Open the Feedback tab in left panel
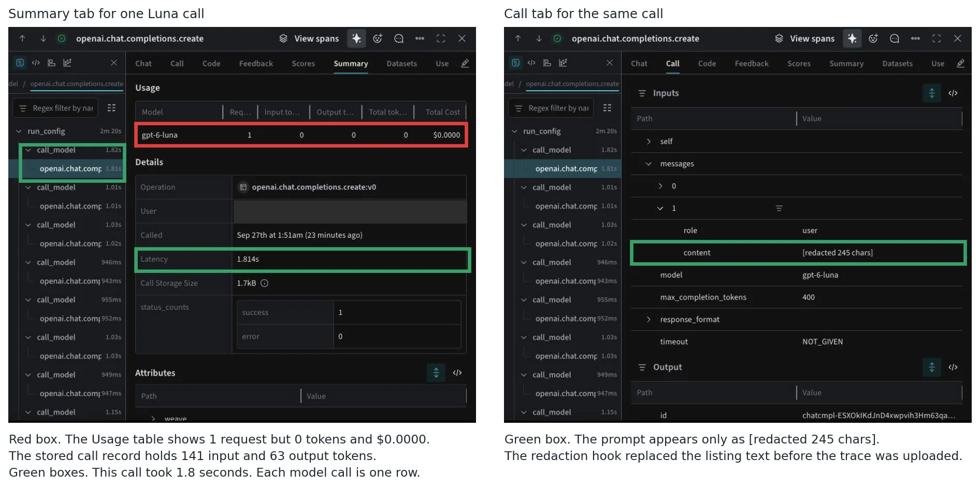The image size is (980, 487). click(x=256, y=63)
